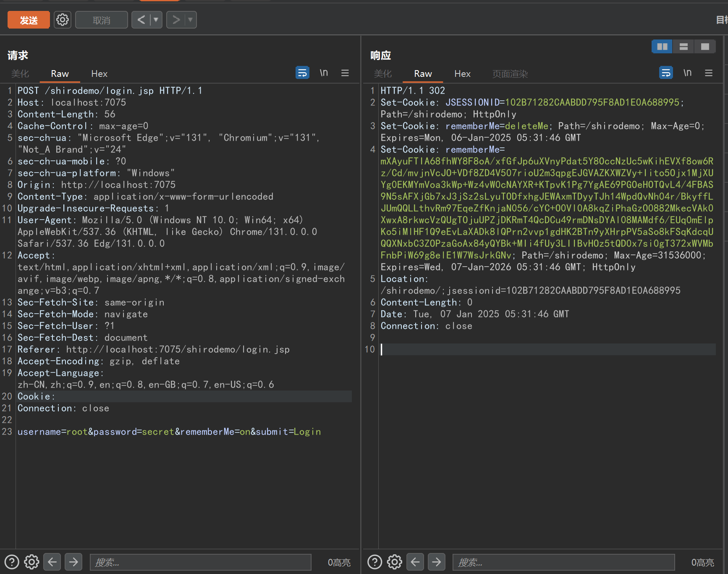This screenshot has height=574, width=728.
Task: Click Accept-Encoding: gzip, deflate header
Action: tap(99, 361)
